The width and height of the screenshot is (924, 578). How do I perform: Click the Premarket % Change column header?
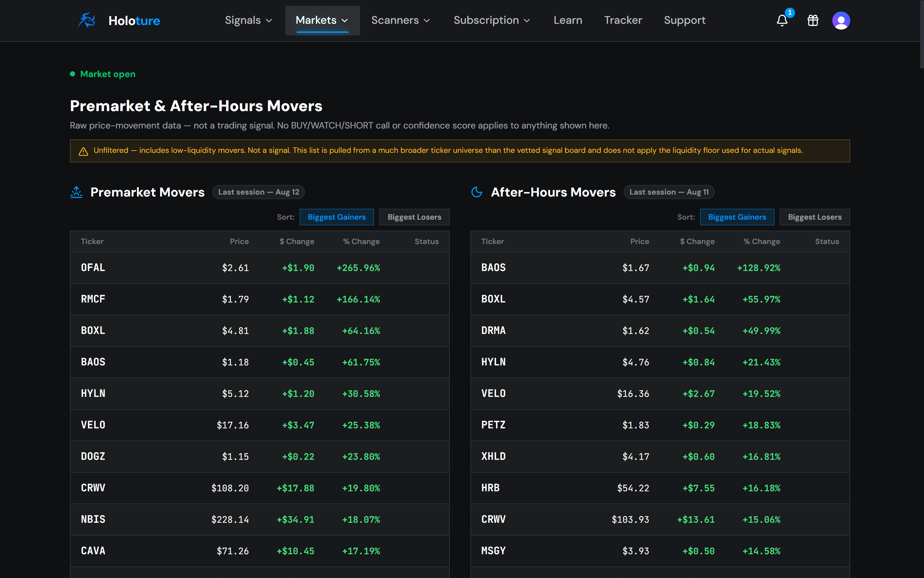click(361, 241)
